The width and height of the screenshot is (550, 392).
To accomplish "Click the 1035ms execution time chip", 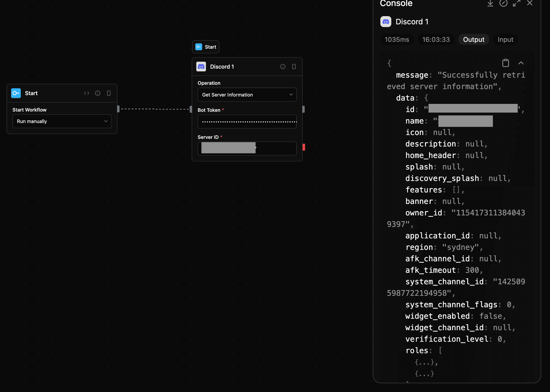I will (397, 39).
